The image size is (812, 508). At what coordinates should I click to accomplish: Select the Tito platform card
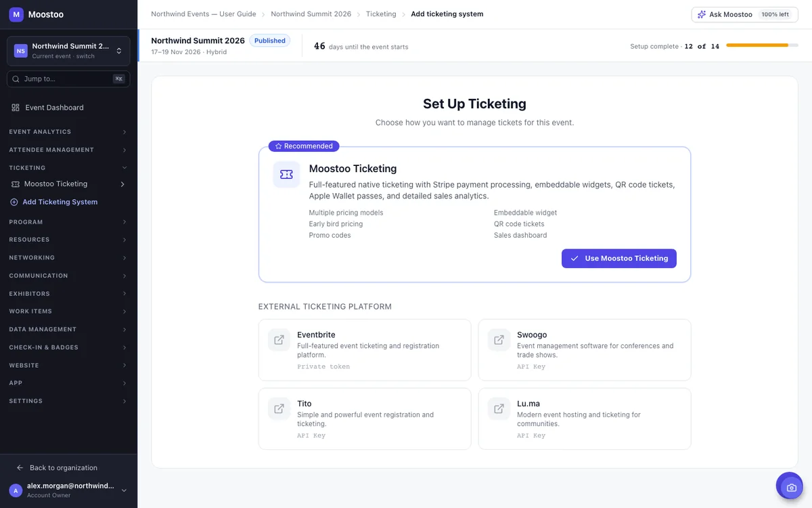pyautogui.click(x=365, y=419)
